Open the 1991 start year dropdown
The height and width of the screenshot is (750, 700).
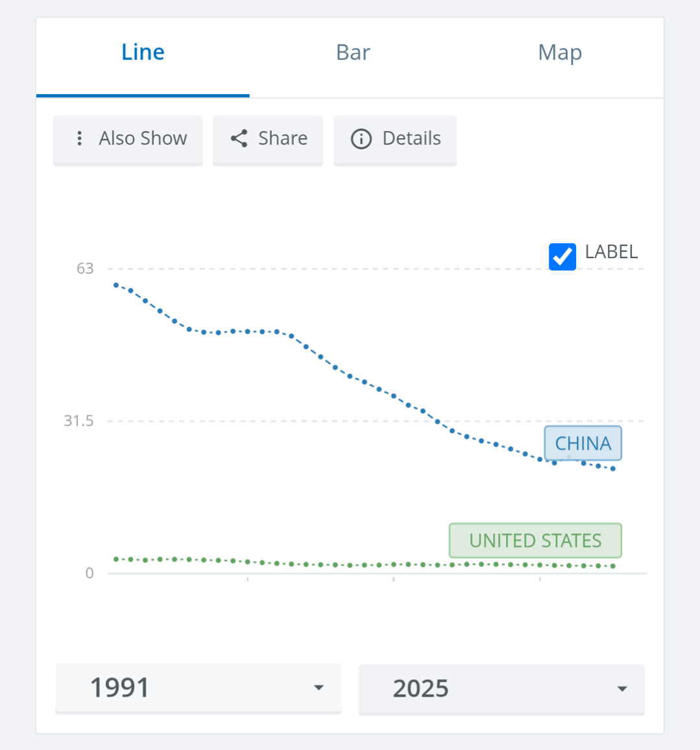click(198, 688)
